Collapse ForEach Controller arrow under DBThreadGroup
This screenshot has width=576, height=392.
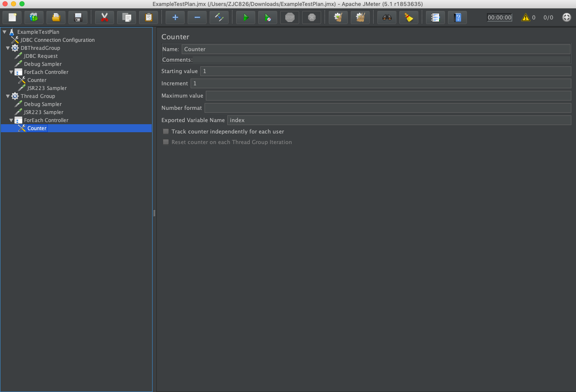click(11, 72)
